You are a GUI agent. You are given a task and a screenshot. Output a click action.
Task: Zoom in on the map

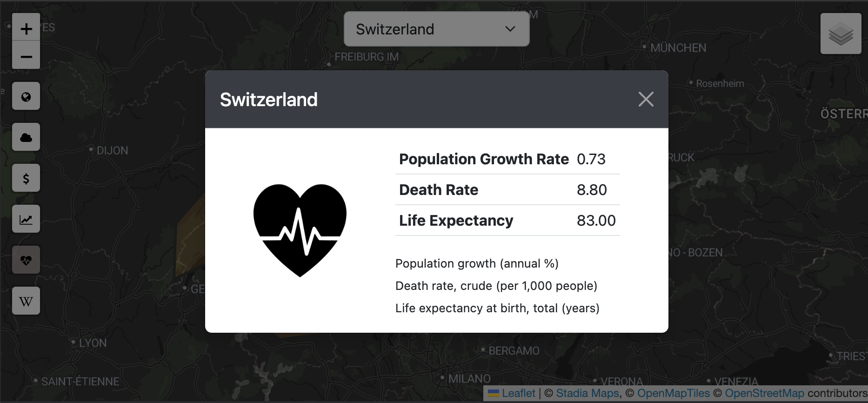pyautogui.click(x=26, y=28)
